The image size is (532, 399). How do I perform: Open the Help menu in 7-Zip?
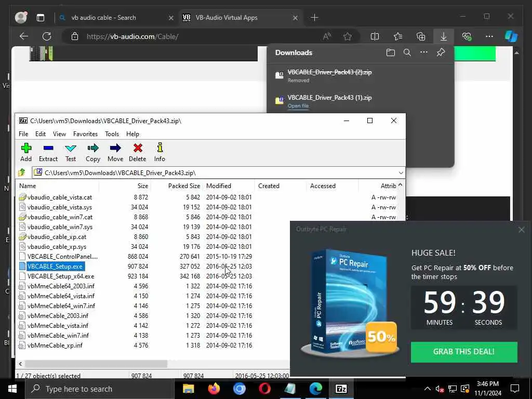(132, 134)
